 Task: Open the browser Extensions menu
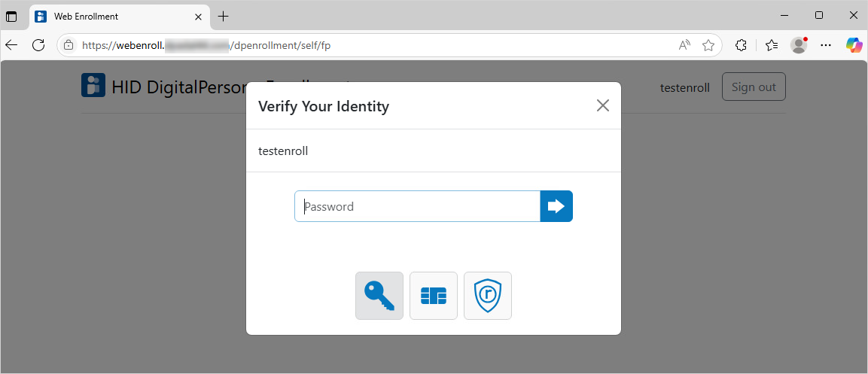point(741,45)
